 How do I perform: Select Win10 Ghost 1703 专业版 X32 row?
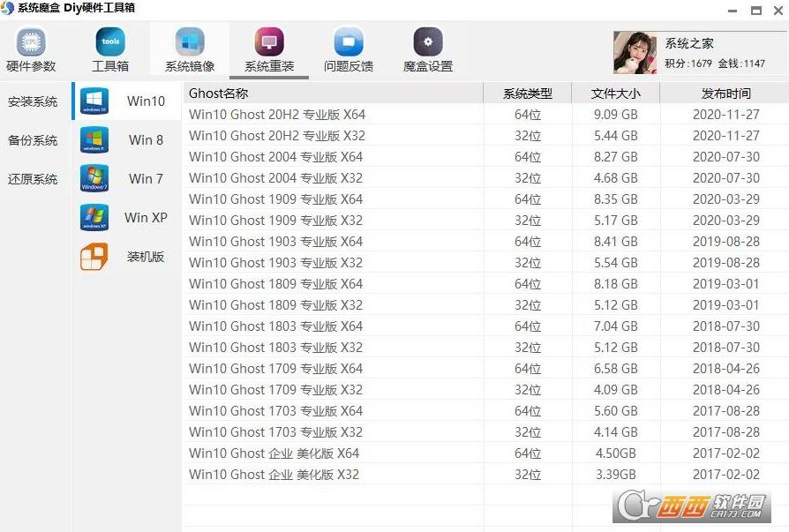tap(485, 432)
